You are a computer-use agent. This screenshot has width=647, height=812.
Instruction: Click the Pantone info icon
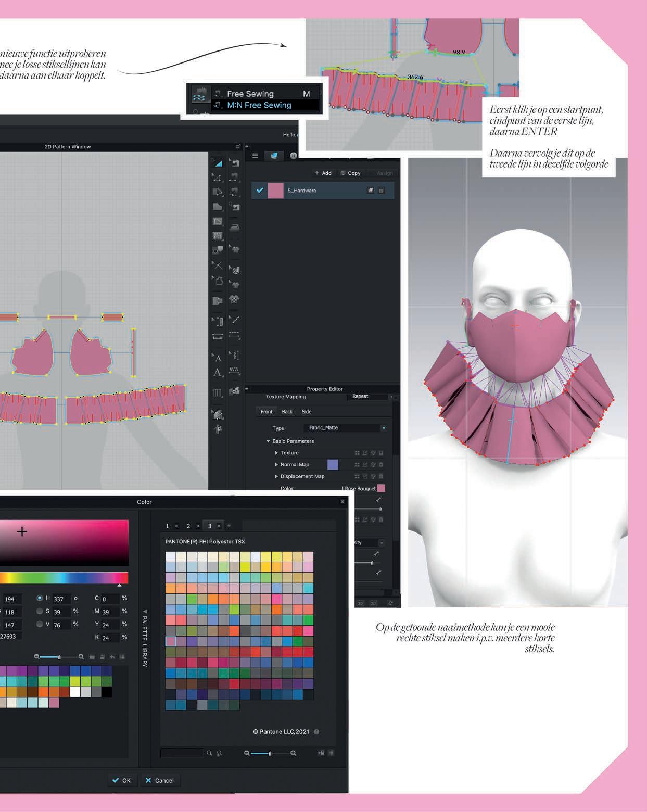(x=316, y=731)
